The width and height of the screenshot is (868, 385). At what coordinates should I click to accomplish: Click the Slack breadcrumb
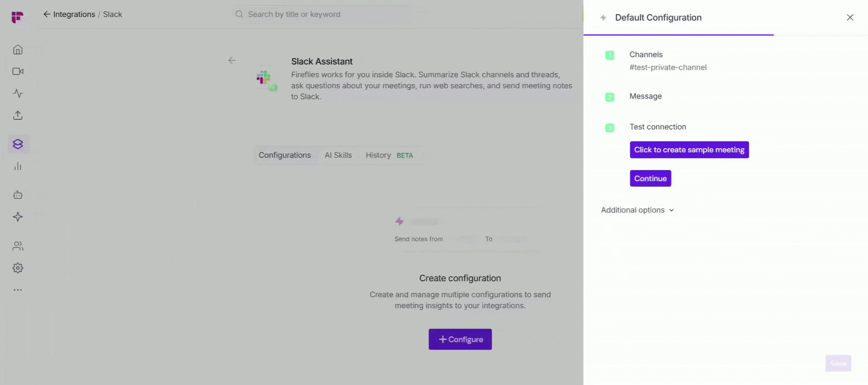point(113,14)
